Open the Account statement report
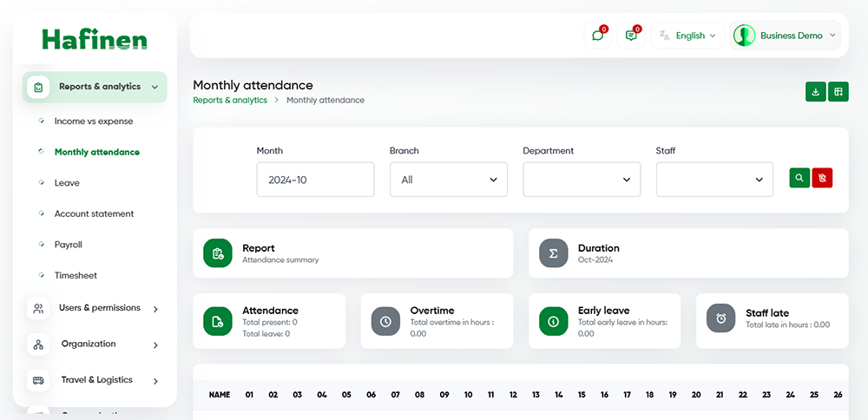Screen dimensions: 868x420 94,213
